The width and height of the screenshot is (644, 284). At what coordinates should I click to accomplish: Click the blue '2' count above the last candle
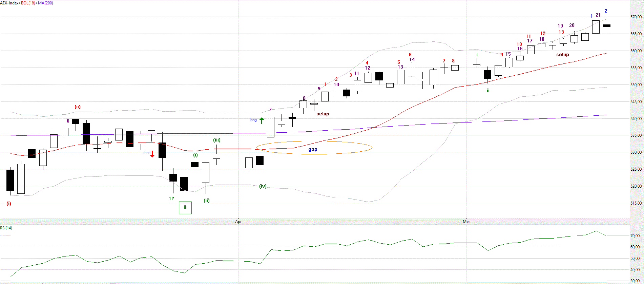606,11
